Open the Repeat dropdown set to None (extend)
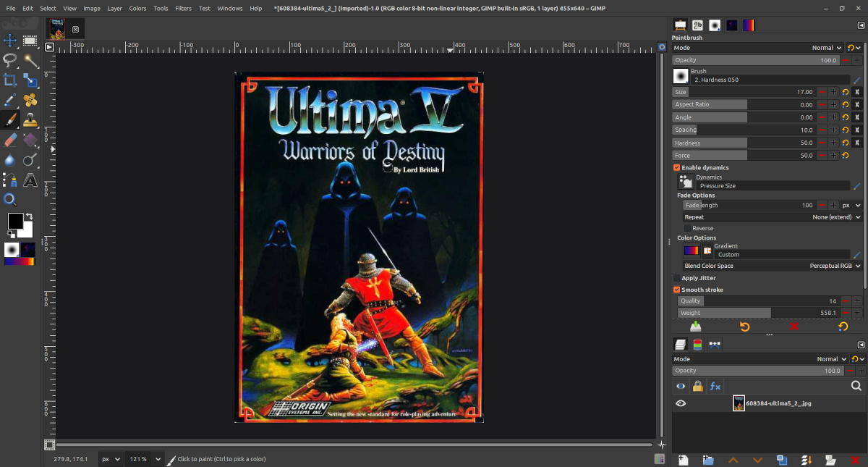Screen dimensions: 868x467 (773, 217)
